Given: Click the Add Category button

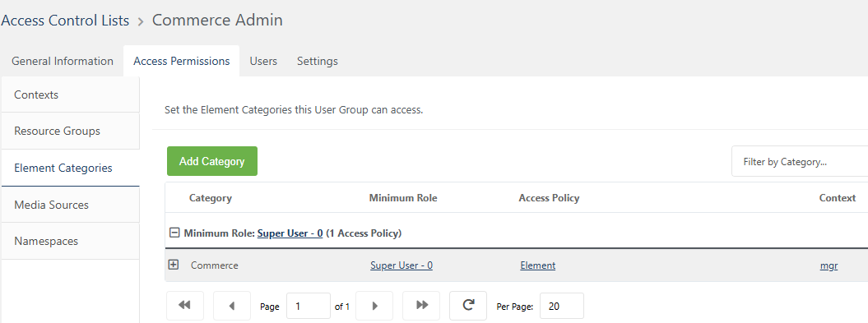Looking at the screenshot, I should click(212, 161).
